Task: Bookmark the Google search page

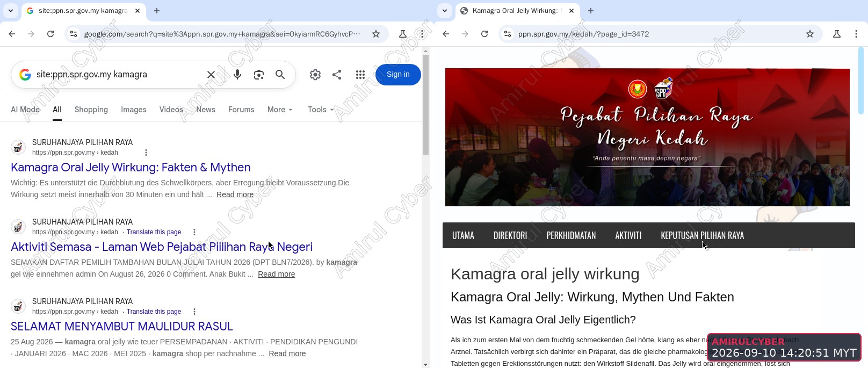Action: 376,34
